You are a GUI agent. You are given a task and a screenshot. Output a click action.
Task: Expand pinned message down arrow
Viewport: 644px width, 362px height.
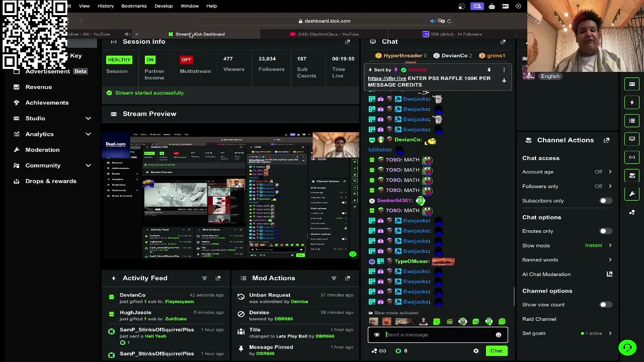pyautogui.click(x=504, y=80)
